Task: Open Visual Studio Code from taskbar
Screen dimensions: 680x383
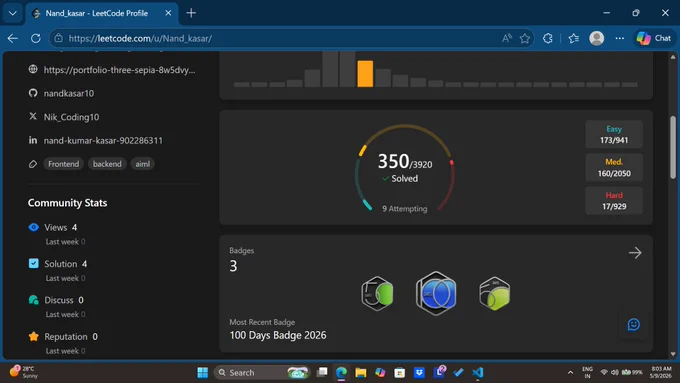Action: pyautogui.click(x=477, y=373)
